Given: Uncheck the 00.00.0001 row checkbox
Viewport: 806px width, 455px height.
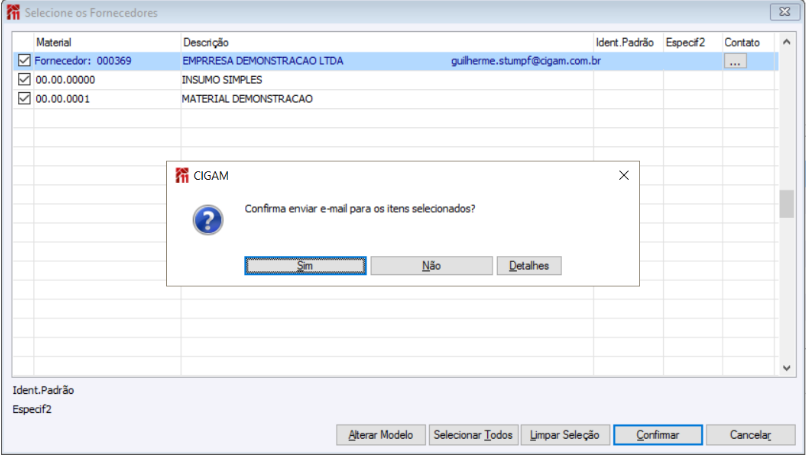Looking at the screenshot, I should pos(24,99).
